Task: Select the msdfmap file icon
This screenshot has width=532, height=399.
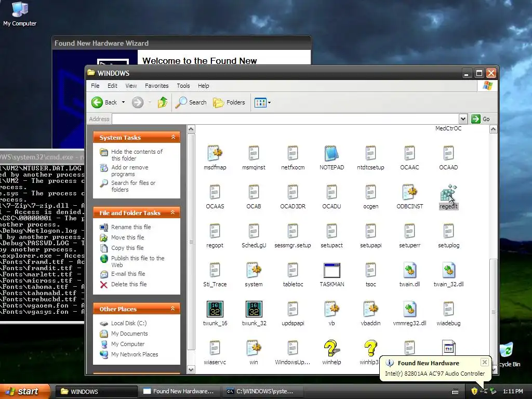Action: (x=215, y=153)
